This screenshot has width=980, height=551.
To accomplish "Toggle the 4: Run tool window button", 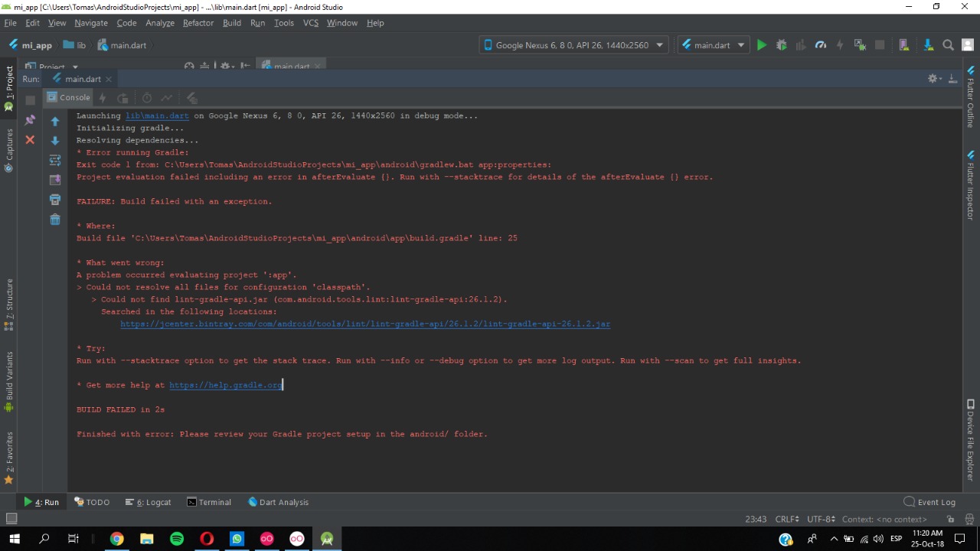I will coord(41,502).
